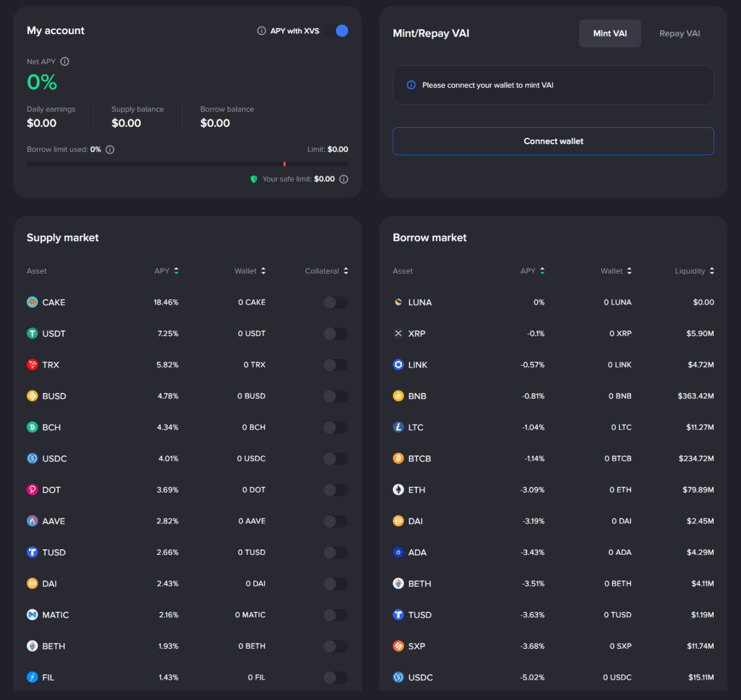Click the info icon in connect wallet notice
Screen dimensions: 741x700
point(411,85)
